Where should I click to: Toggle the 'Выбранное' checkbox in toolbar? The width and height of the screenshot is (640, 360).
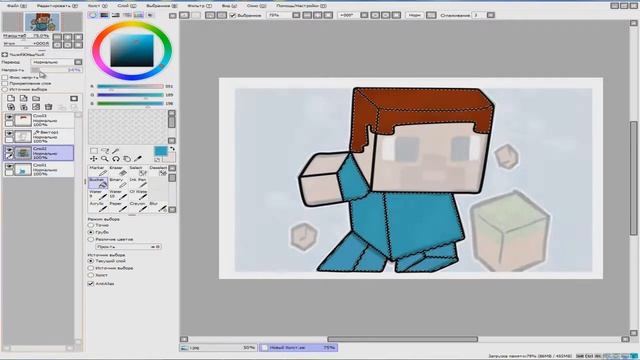point(233,15)
